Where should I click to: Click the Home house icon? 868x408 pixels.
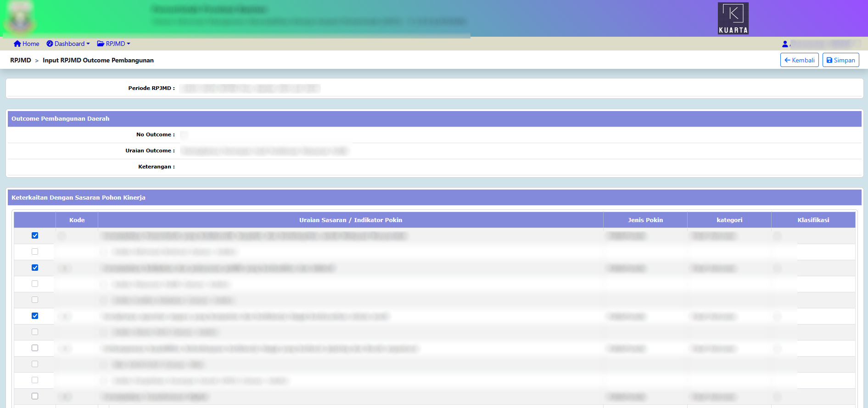(17, 44)
